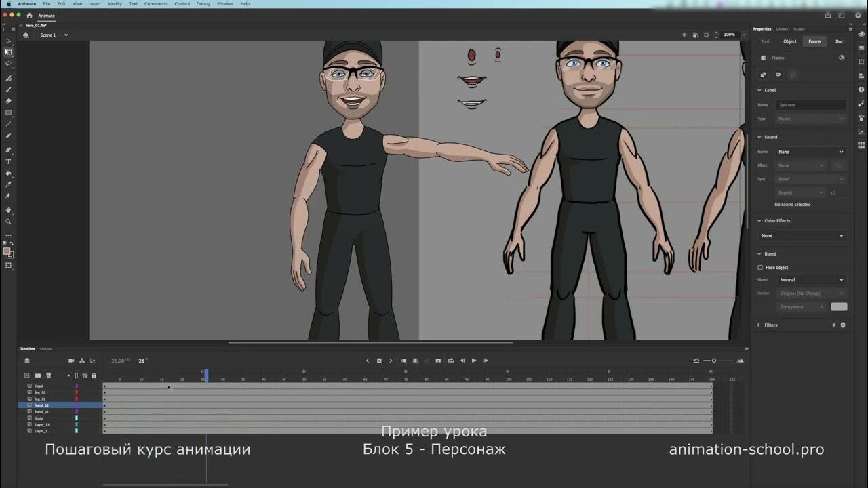Image resolution: width=868 pixels, height=488 pixels.
Task: Select the Object properties tab button
Action: click(790, 41)
